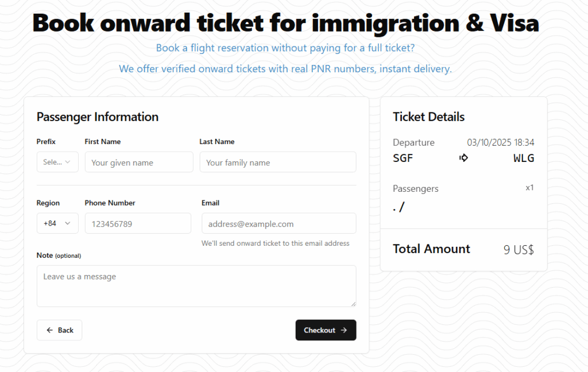Click the flight direction arrow between SGF and WLG
The height and width of the screenshot is (372, 588).
click(464, 158)
